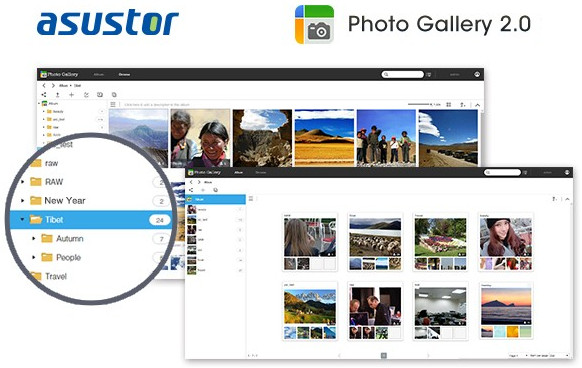Click the Photo Gallery logo in the front window
Image resolution: width=582 pixels, height=368 pixels.
pos(205,172)
